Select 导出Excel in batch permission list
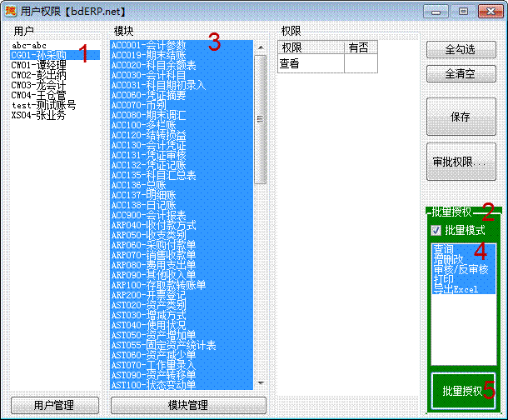The image size is (508, 420). click(455, 289)
